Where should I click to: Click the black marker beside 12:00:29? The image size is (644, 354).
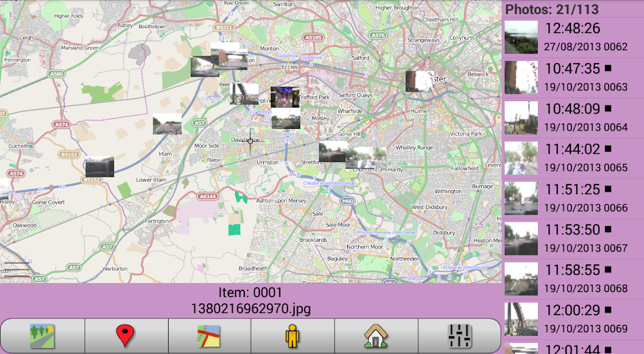[608, 310]
